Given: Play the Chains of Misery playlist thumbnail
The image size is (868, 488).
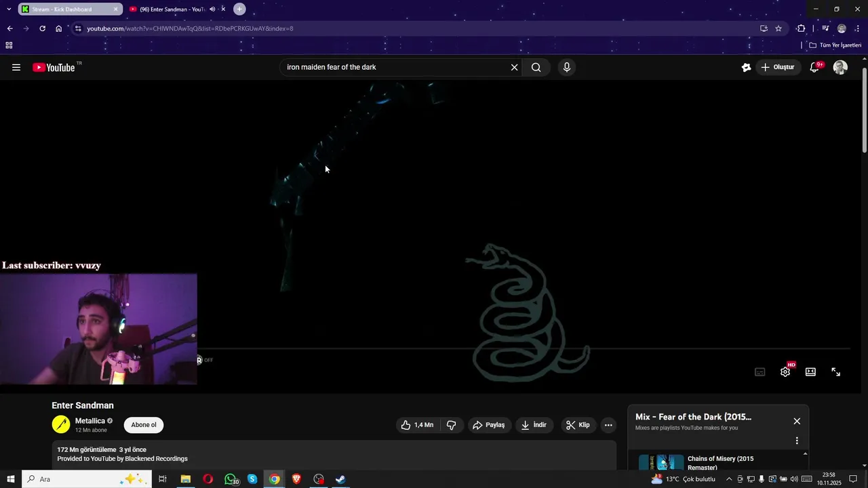Looking at the screenshot, I should (x=661, y=462).
